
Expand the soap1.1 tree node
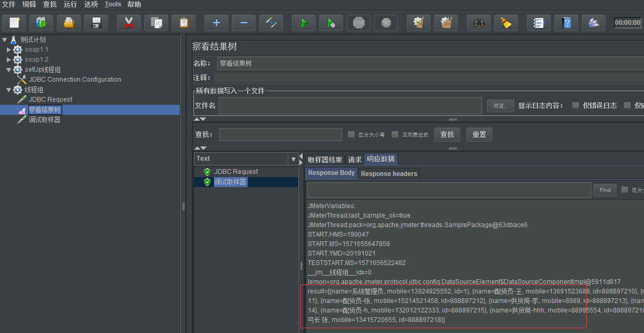[9, 50]
